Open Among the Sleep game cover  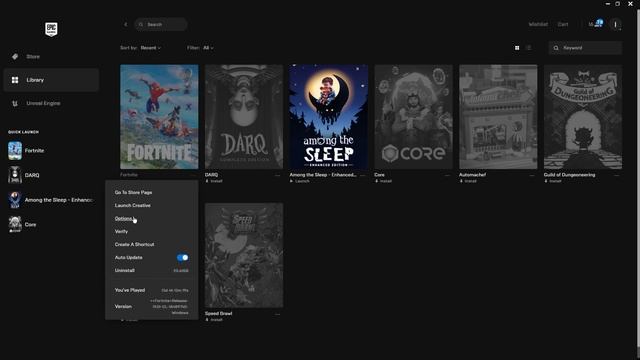[329, 117]
